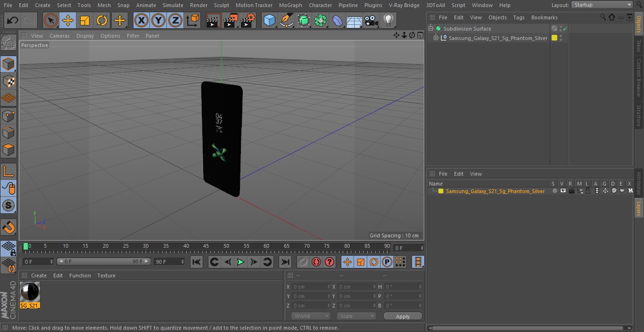Click Object Manager search magnifier icon
Image resolution: width=644 pixels, height=332 pixels.
coord(603,17)
